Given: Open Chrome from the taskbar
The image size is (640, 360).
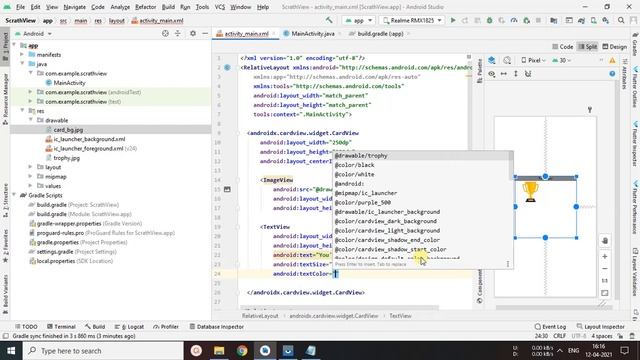Looking at the screenshot, I should [x=242, y=351].
